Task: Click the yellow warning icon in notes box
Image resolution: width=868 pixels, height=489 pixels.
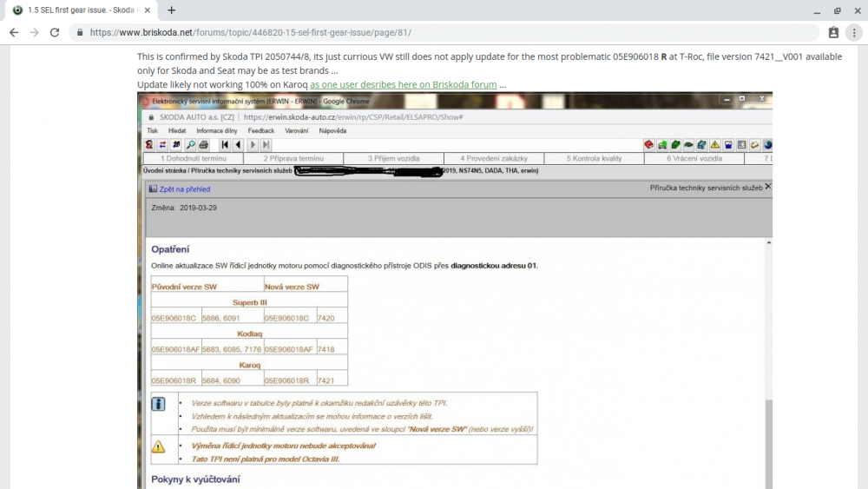Action: coord(158,446)
